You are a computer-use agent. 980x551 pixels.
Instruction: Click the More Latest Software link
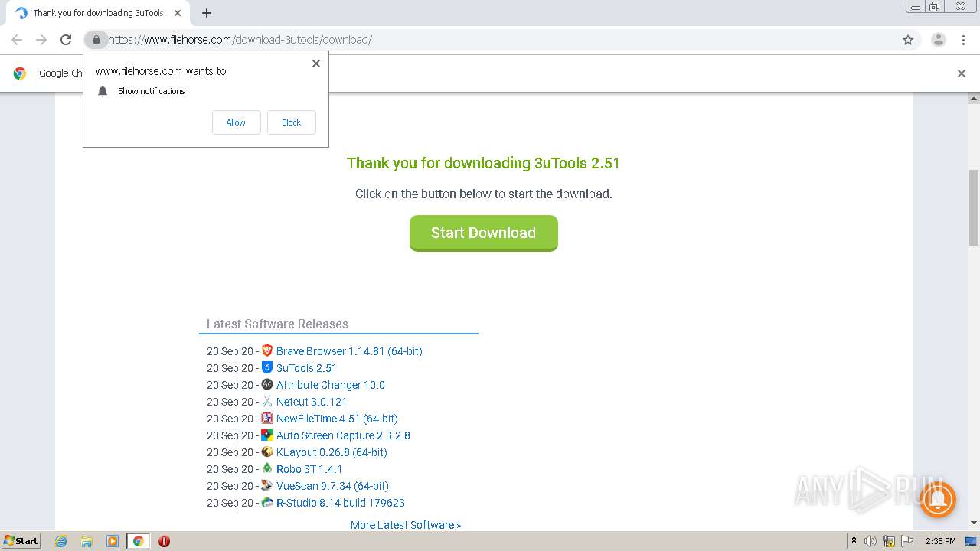pyautogui.click(x=406, y=525)
